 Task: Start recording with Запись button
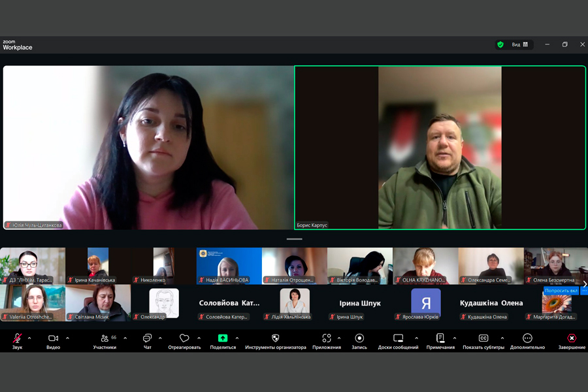(x=359, y=341)
